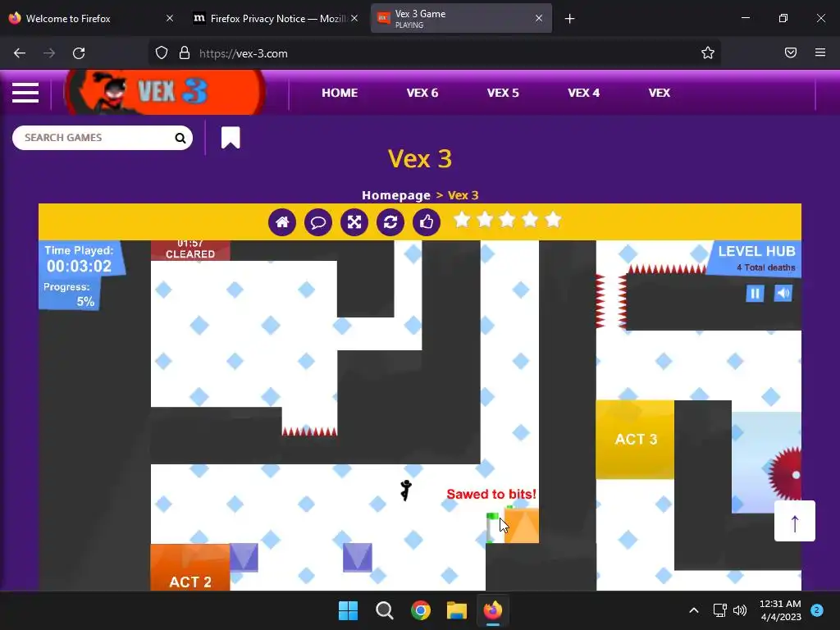Open the Windows Start menu
Viewport: 840px width, 630px height.
(348, 610)
